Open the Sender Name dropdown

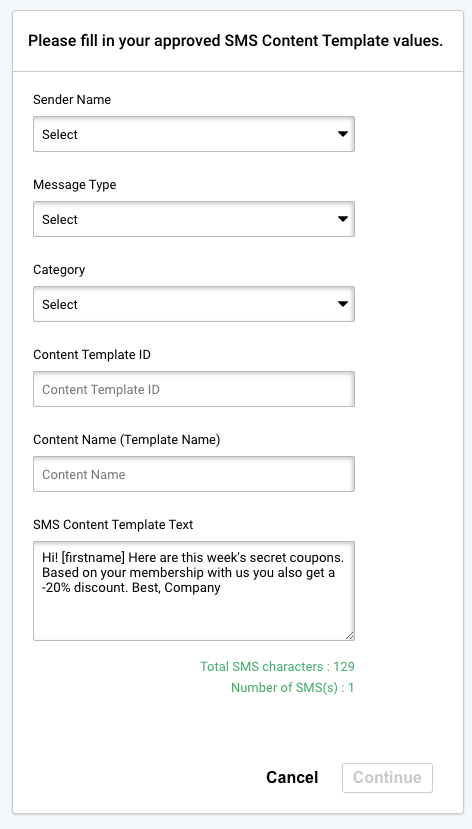click(x=193, y=134)
